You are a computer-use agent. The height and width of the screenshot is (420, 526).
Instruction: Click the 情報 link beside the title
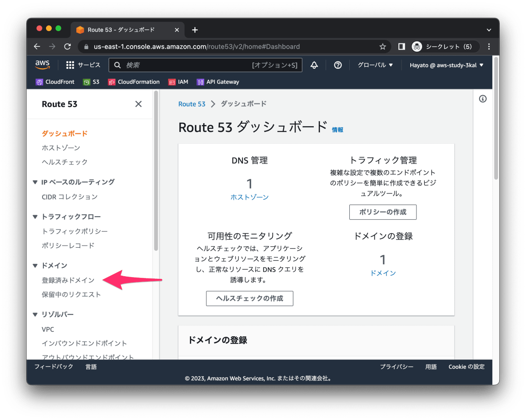[x=338, y=130]
